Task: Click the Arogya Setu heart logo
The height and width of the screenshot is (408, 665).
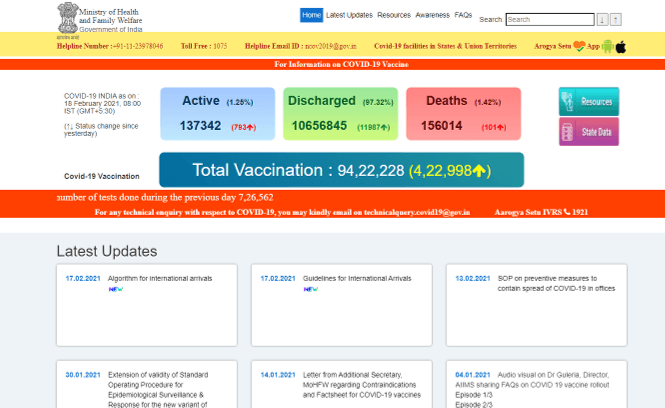Action: [x=579, y=46]
